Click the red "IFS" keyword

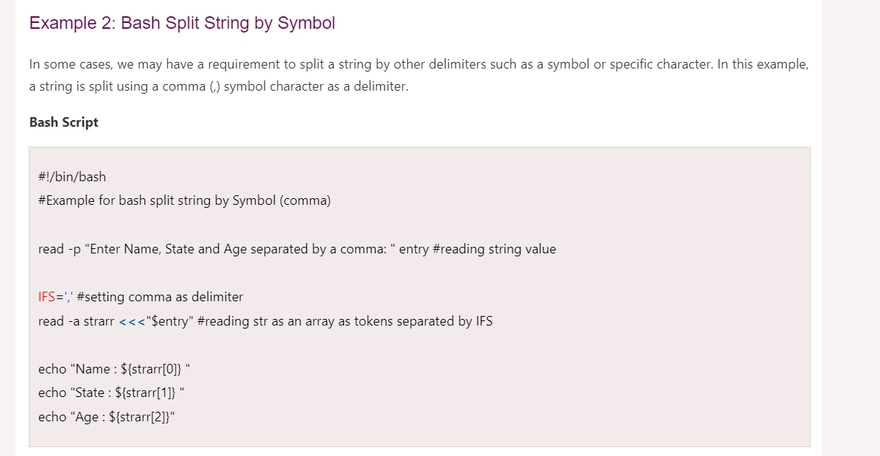click(x=49, y=297)
